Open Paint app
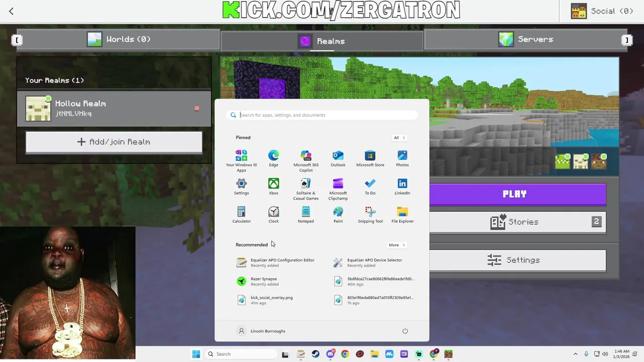Screen dimensions: 644x362 [338, 214]
